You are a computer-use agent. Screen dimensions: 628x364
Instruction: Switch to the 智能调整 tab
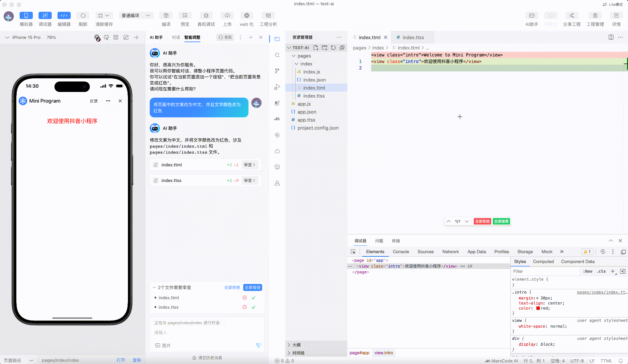point(192,38)
